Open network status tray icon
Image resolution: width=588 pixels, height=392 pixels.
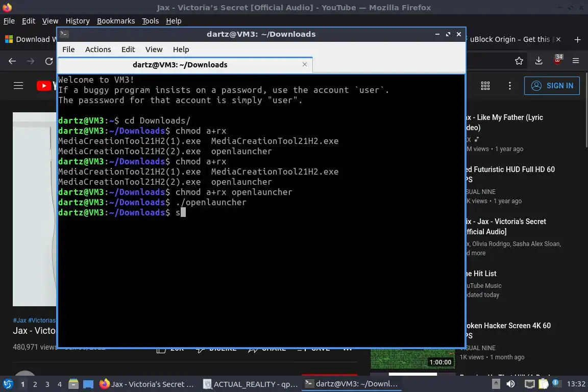[x=529, y=384]
